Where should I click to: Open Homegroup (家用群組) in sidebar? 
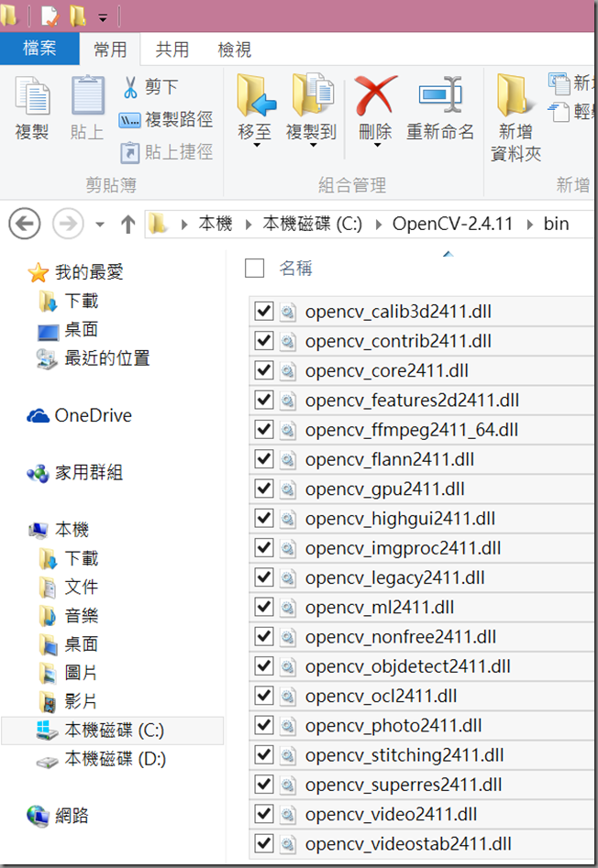pos(75,473)
